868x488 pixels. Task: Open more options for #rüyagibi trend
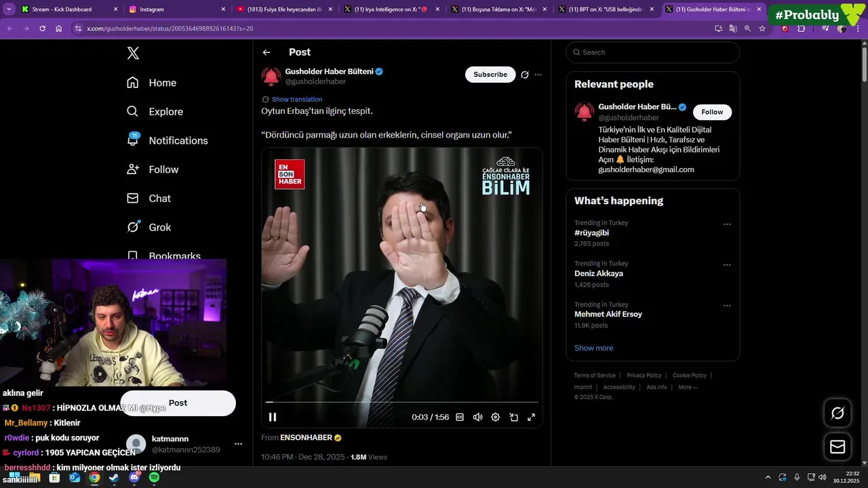[x=727, y=224]
